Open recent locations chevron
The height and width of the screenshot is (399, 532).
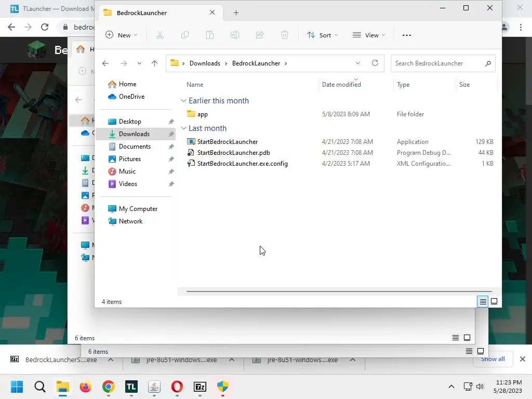pyautogui.click(x=139, y=63)
